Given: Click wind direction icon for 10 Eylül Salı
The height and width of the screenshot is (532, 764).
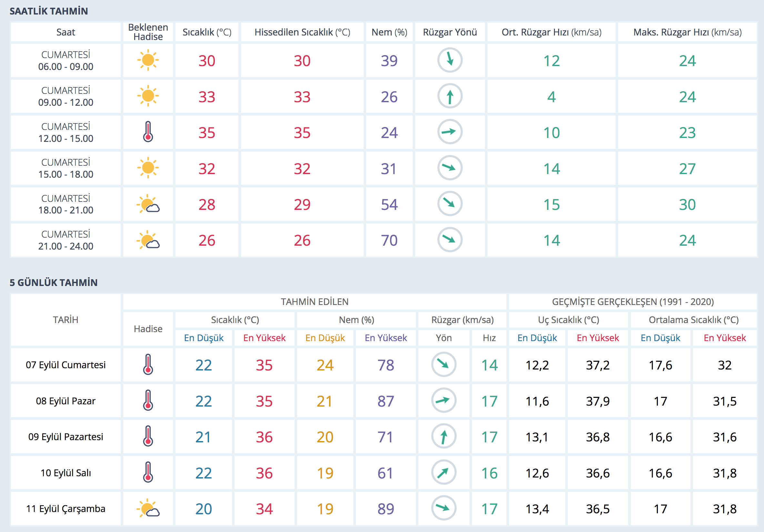Looking at the screenshot, I should (x=444, y=472).
